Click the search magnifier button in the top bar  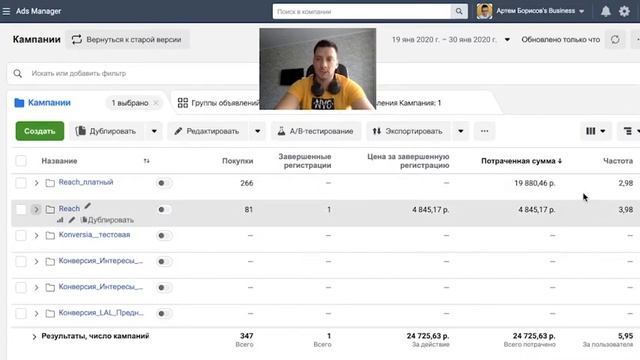click(x=459, y=11)
